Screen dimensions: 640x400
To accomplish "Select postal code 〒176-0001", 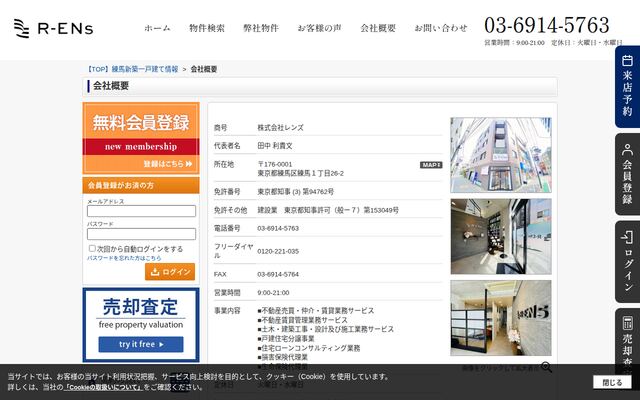I will pyautogui.click(x=275, y=164).
